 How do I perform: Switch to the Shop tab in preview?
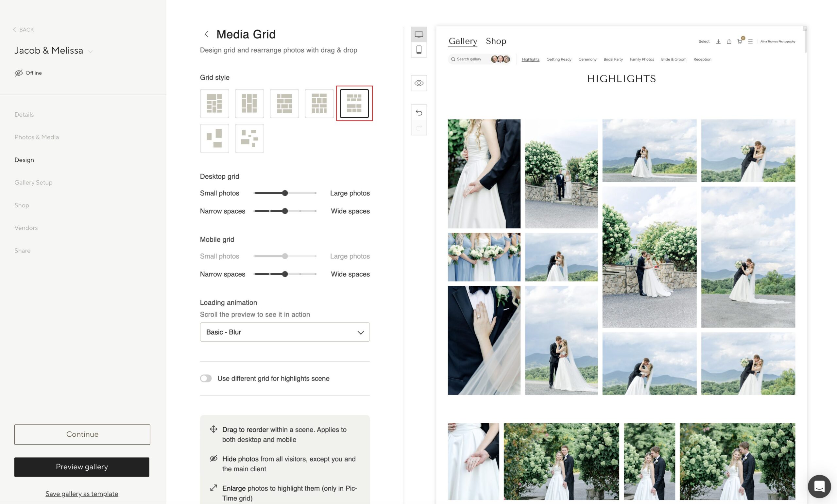coord(496,41)
